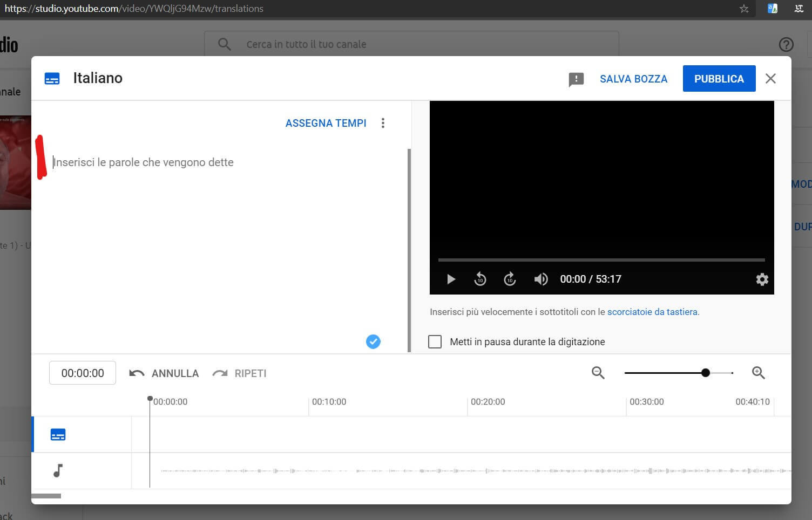Skip forward 10 seconds in video

tap(510, 279)
